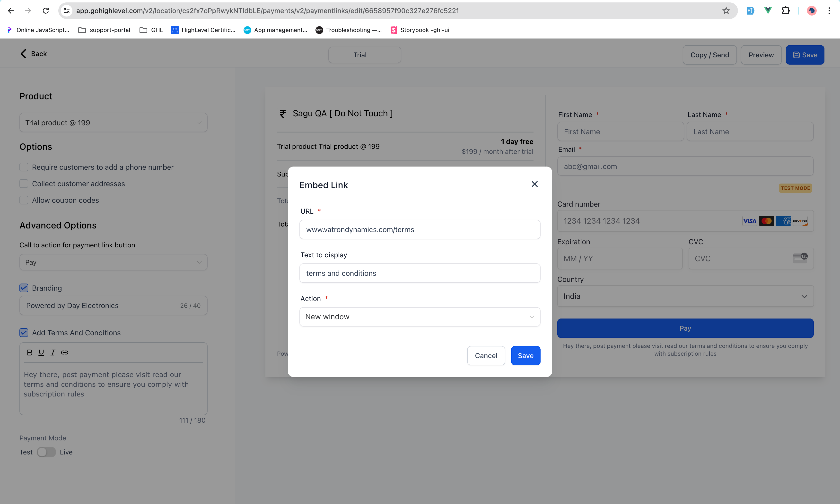This screenshot has height=504, width=840.
Task: Expand the Call to action Pay dropdown
Action: (x=112, y=262)
